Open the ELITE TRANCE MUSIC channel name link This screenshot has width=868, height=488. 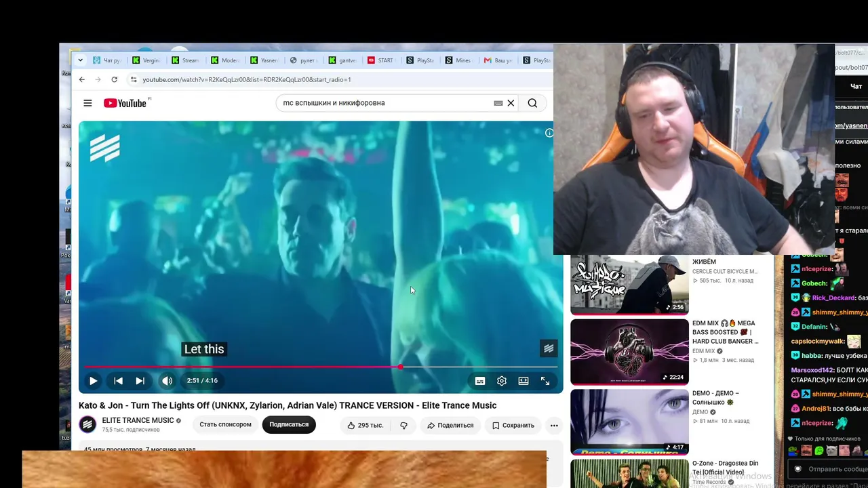click(138, 421)
